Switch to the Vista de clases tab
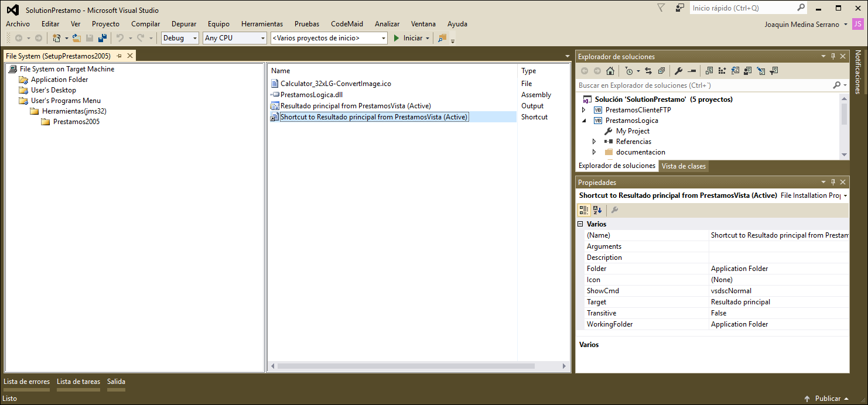Viewport: 868px width, 405px height. pos(684,166)
